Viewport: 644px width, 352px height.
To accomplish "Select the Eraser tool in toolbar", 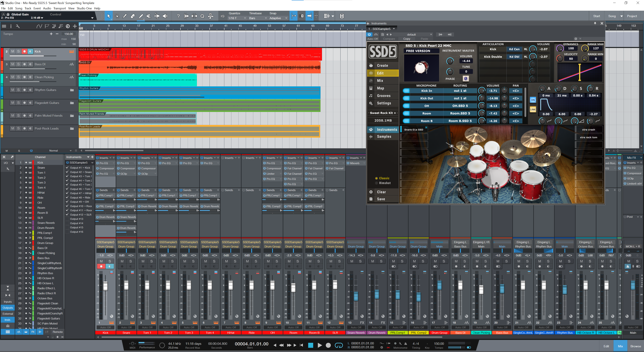I will tap(133, 16).
